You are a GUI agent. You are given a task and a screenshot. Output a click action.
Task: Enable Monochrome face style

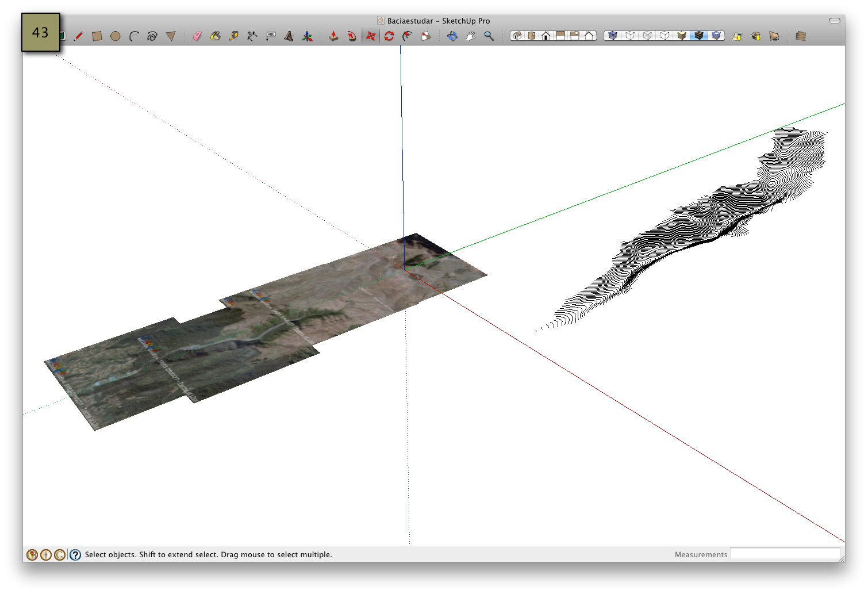pyautogui.click(x=717, y=36)
